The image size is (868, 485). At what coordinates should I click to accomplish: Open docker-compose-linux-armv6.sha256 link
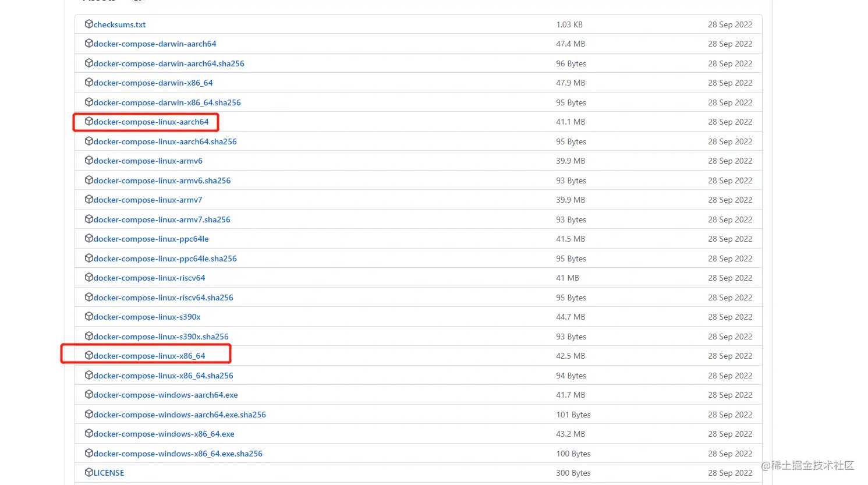pos(162,180)
